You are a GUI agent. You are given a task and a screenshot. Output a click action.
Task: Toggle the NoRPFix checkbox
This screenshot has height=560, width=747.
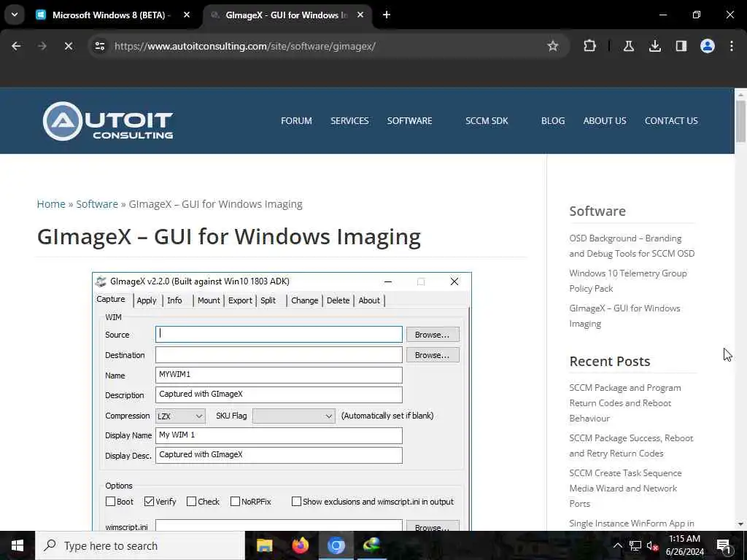(x=235, y=502)
